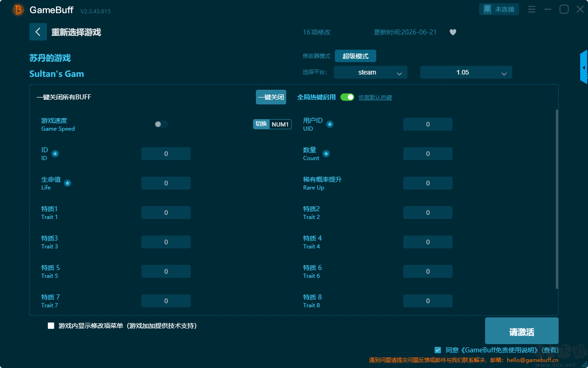Click the 超级模式 mode button
588x368 pixels.
point(356,56)
